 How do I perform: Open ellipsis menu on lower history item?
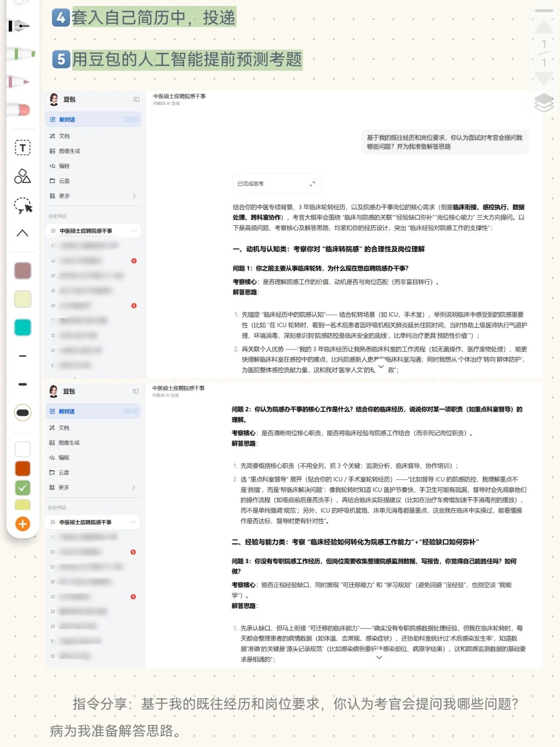(x=133, y=522)
